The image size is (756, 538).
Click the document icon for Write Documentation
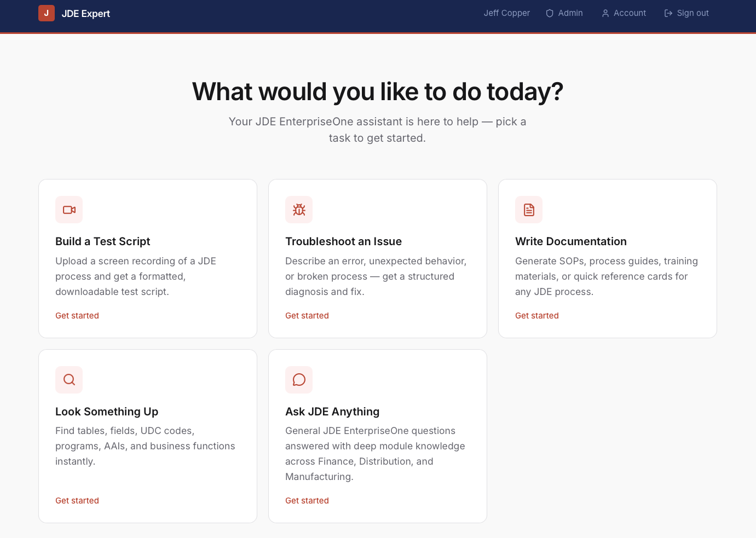529,210
